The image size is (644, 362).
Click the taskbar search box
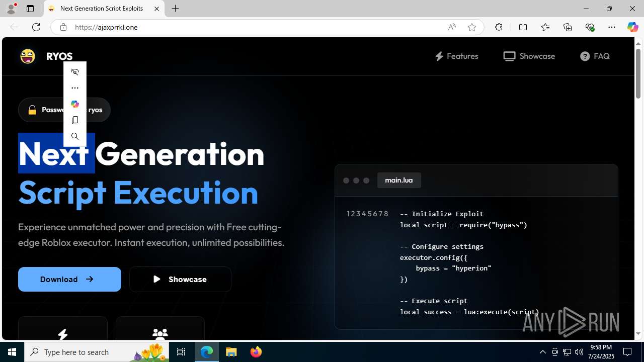pyautogui.click(x=97, y=352)
